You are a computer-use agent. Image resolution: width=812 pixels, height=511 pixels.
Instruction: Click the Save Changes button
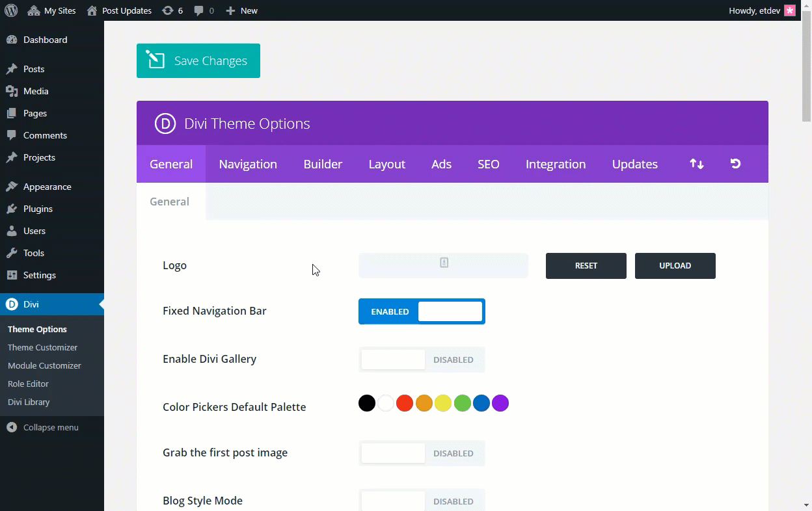pos(198,60)
